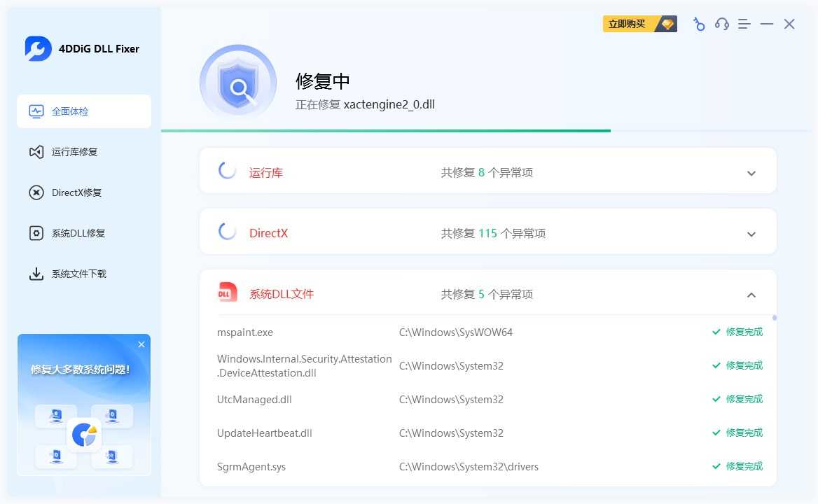Viewport: 818px width, 504px height.
Task: Open the 全面体检 sidebar tab
Action: coord(84,111)
